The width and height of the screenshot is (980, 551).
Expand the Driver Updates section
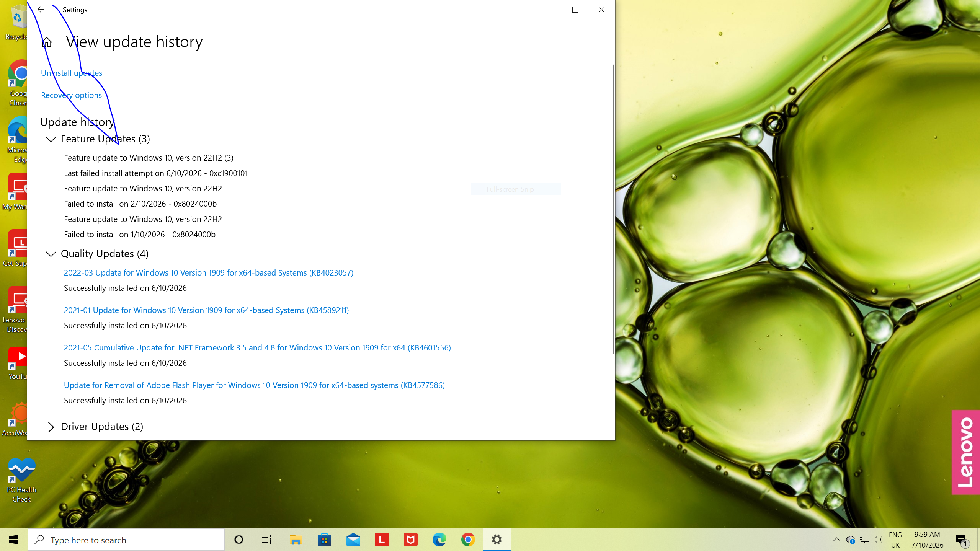[51, 427]
